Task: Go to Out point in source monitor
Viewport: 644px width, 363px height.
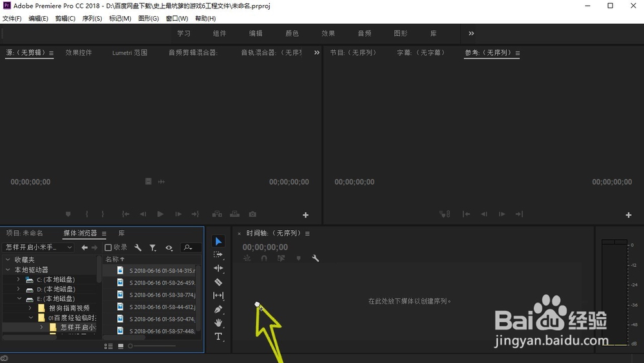Action: 196,214
